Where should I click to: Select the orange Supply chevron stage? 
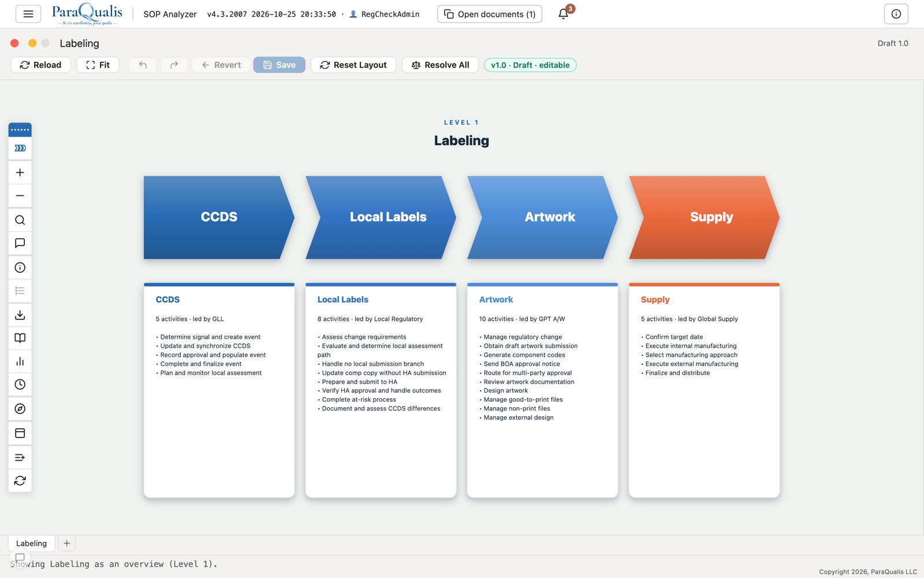click(x=705, y=217)
